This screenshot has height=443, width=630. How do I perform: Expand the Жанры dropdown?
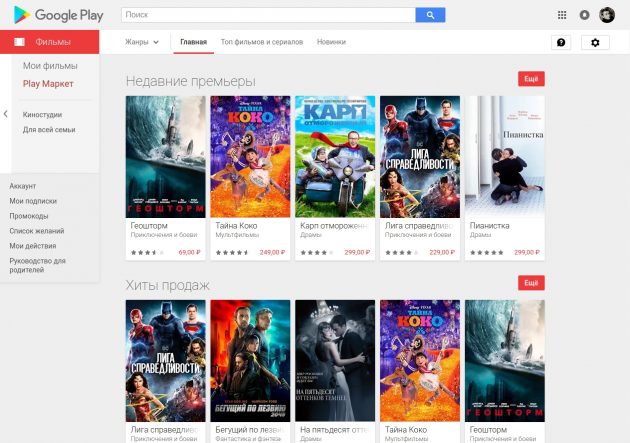tap(141, 42)
